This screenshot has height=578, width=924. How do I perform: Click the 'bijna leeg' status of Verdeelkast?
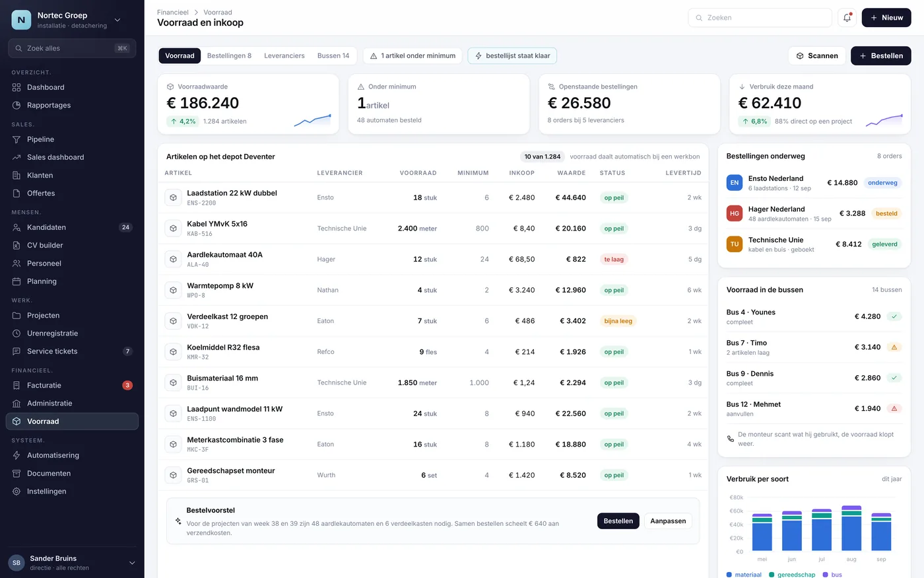coord(618,321)
